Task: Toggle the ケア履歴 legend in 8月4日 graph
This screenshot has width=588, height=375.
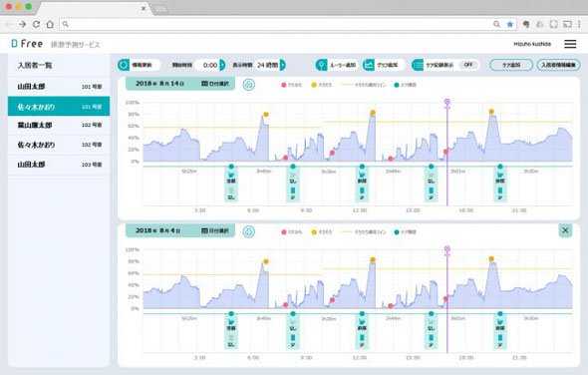Action: point(405,232)
